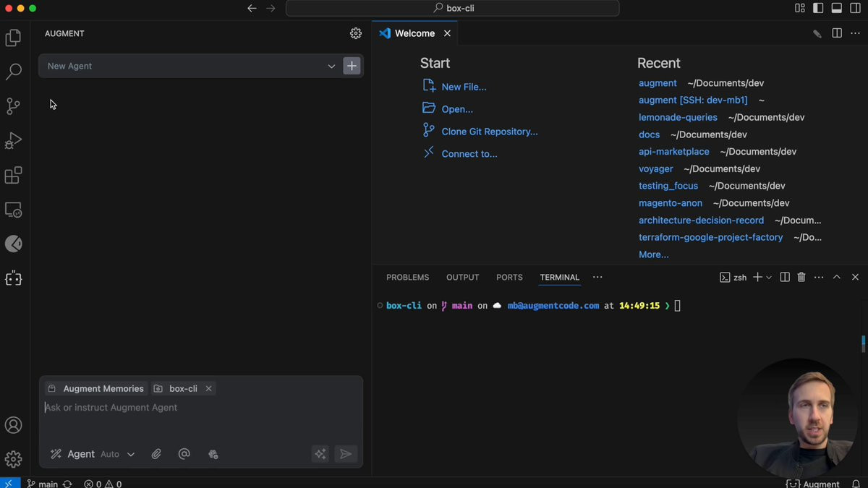The height and width of the screenshot is (488, 868).
Task: Click the Augment status bar item
Action: (813, 484)
